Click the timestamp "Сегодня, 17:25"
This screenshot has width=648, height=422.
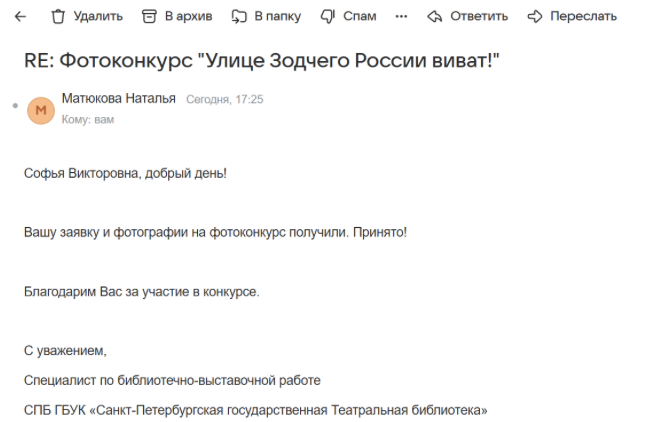[224, 100]
